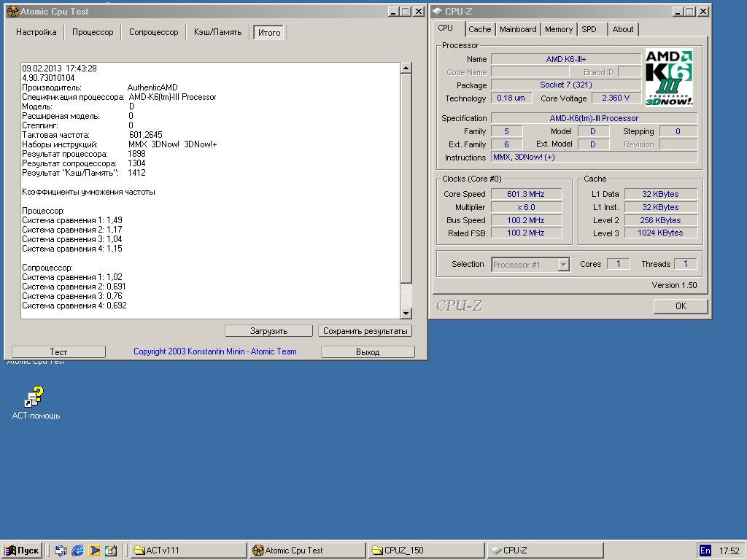The width and height of the screenshot is (747, 560).
Task: Click the Выход button
Action: tap(368, 352)
